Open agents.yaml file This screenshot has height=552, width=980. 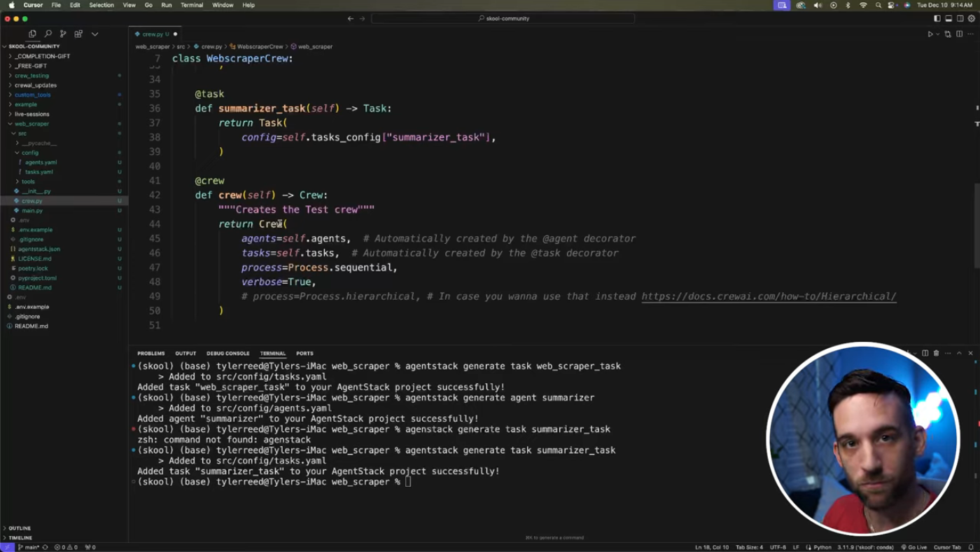point(41,163)
